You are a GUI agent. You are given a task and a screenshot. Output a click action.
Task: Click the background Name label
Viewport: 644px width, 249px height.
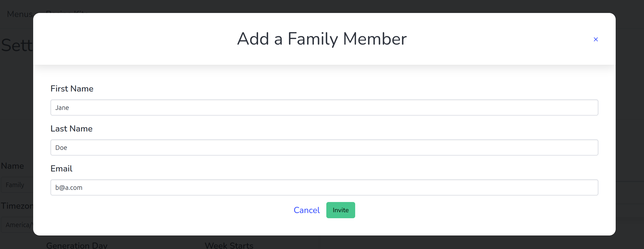pyautogui.click(x=12, y=166)
